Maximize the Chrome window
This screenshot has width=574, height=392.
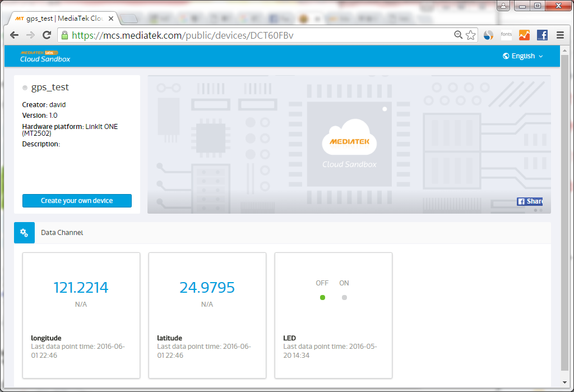tap(538, 6)
